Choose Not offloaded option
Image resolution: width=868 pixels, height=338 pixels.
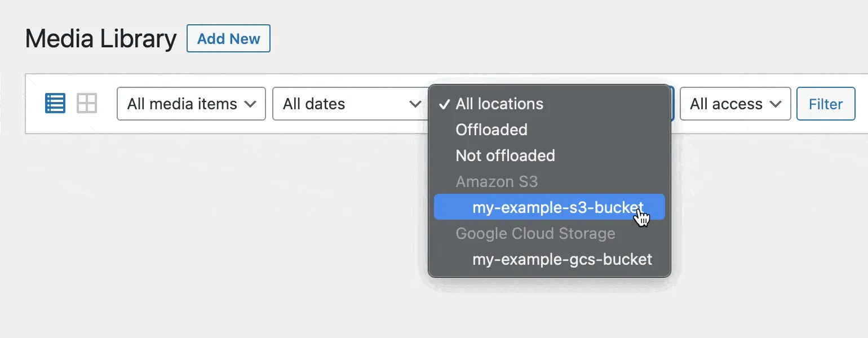[x=550, y=155]
